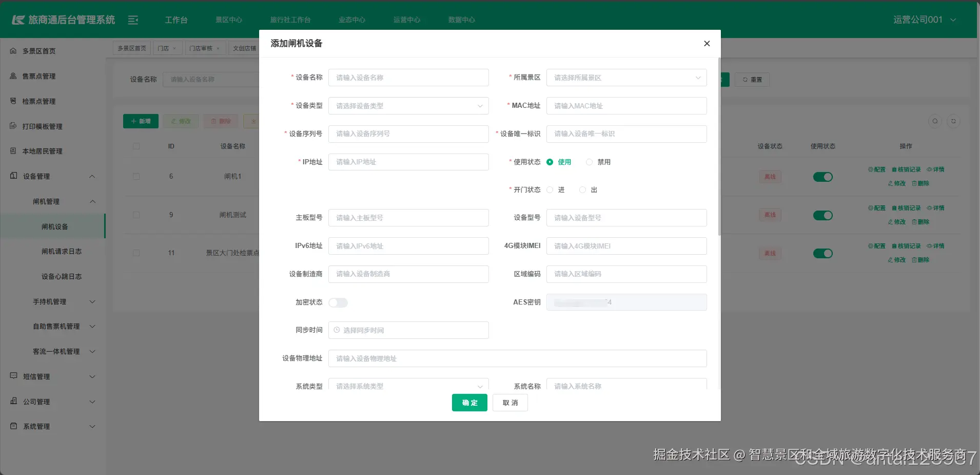This screenshot has height=475, width=980.
Task: Open 工作台 in the top navigation
Action: [x=176, y=20]
